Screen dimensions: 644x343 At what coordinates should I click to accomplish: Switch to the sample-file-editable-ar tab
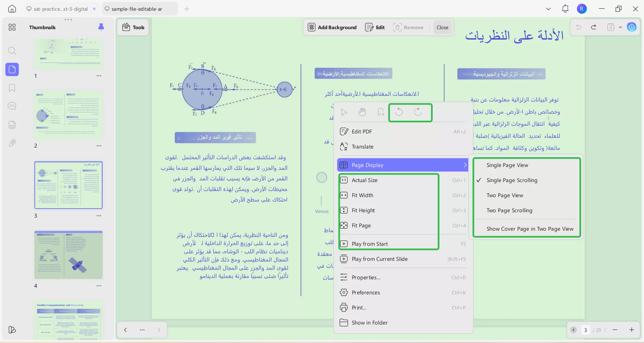139,9
